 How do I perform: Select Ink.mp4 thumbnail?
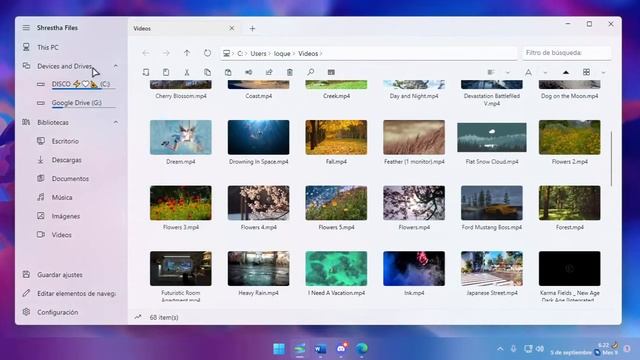(x=414, y=269)
